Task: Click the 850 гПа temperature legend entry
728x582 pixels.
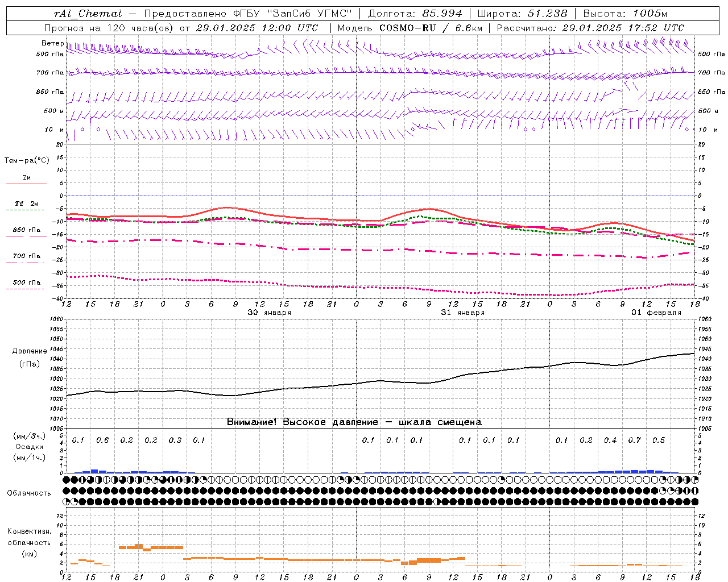Action: tap(27, 230)
